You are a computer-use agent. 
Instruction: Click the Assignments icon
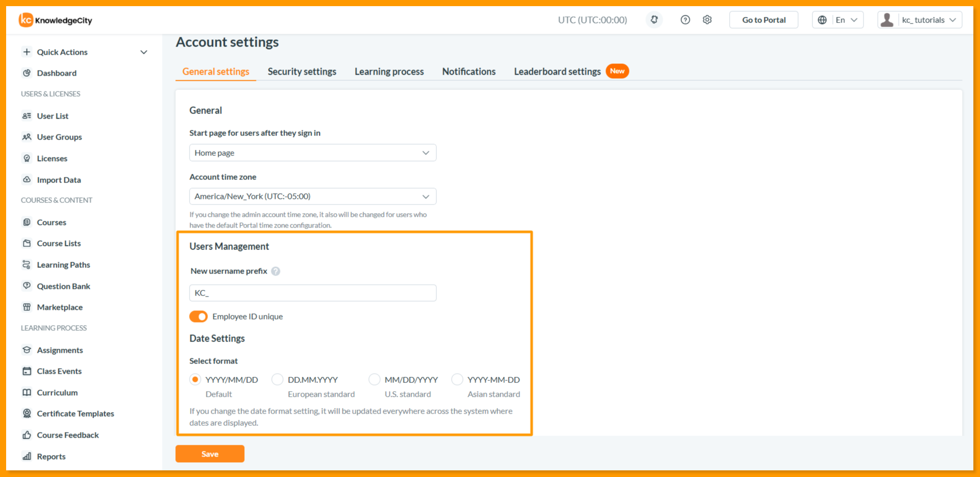tap(27, 350)
